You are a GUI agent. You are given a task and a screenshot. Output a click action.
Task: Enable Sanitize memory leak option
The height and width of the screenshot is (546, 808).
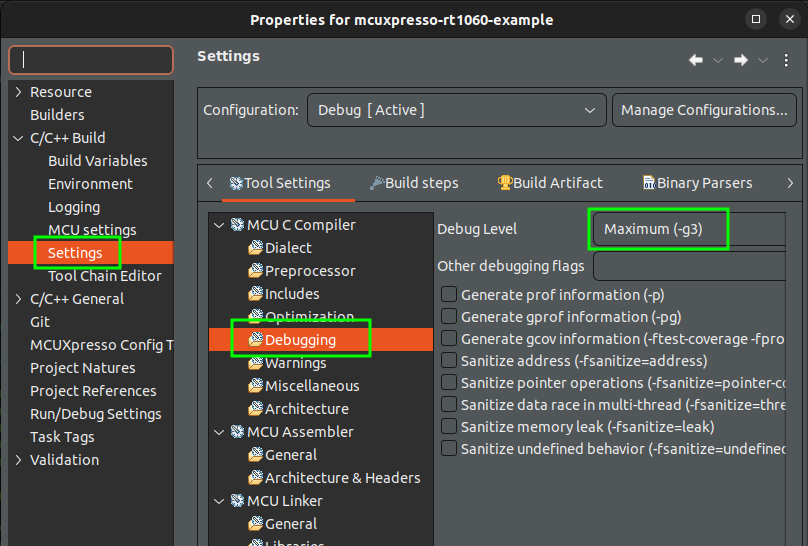tap(450, 427)
